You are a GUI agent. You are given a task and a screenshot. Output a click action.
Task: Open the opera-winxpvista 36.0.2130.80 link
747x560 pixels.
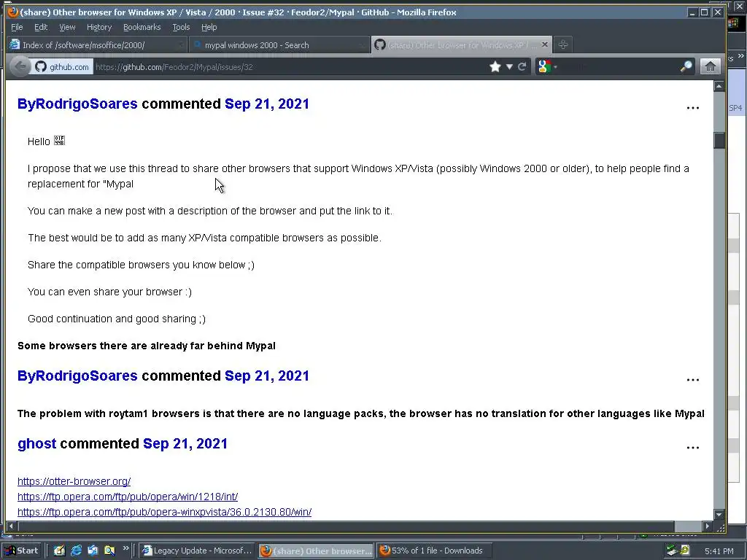pyautogui.click(x=164, y=512)
